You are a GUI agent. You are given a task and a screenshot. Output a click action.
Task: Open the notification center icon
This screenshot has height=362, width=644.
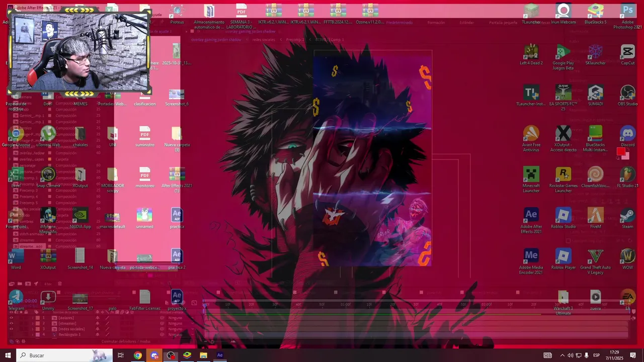coord(633,355)
